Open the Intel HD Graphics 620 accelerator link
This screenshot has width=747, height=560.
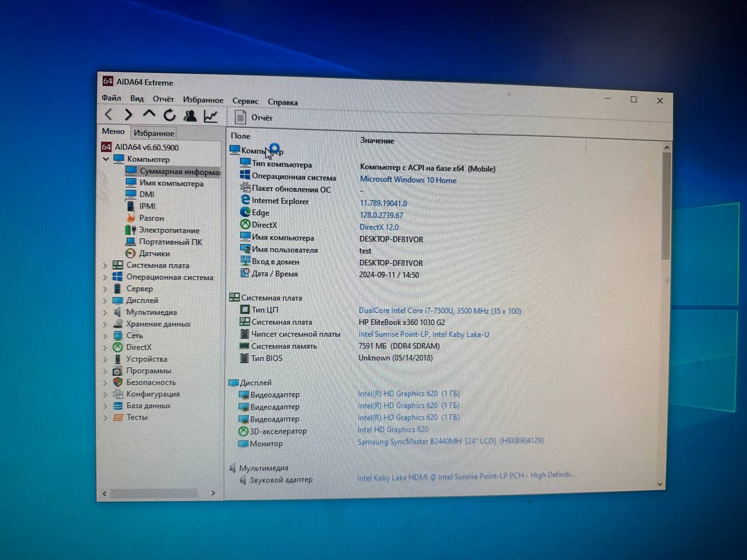[393, 429]
